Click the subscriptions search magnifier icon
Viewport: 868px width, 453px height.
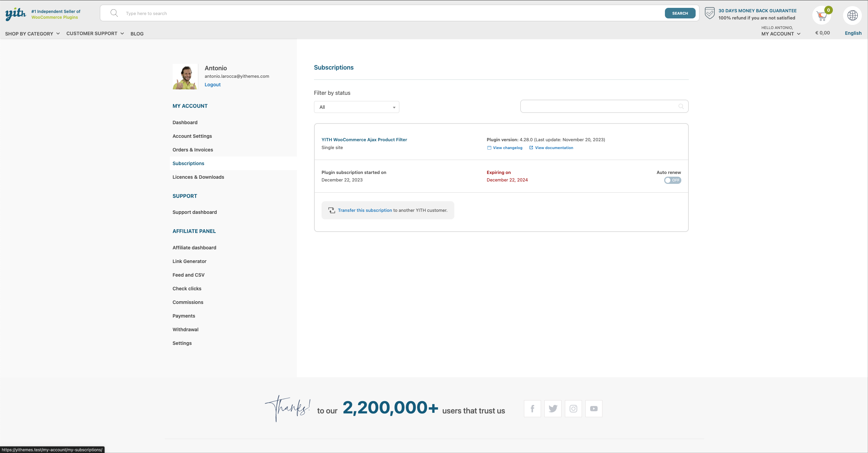681,106
